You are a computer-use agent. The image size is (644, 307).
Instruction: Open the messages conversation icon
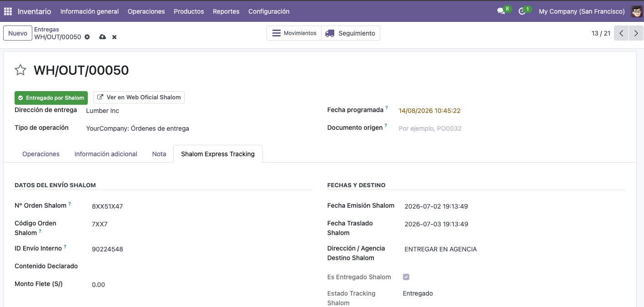coord(501,11)
